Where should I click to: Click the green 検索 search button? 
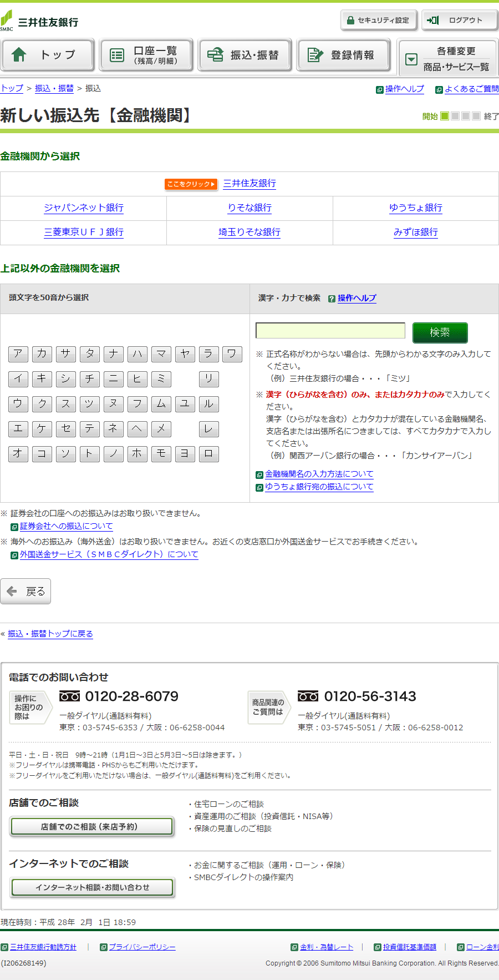(440, 332)
